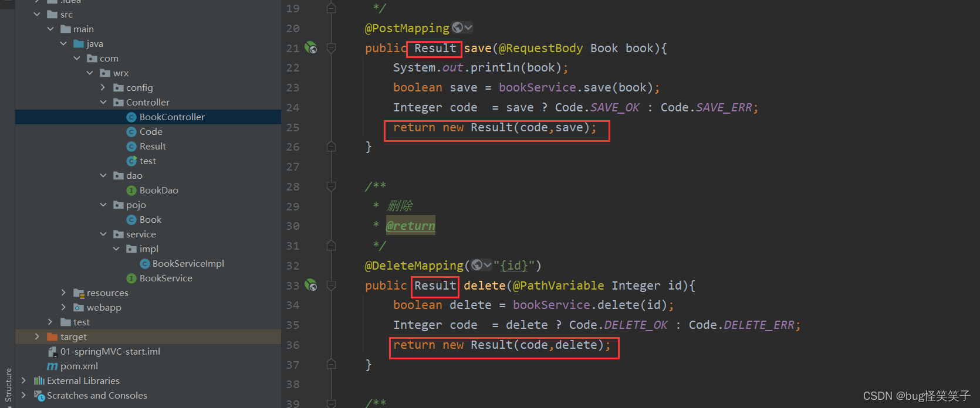Click the BookService interface icon
The image size is (980, 408).
click(x=131, y=278)
